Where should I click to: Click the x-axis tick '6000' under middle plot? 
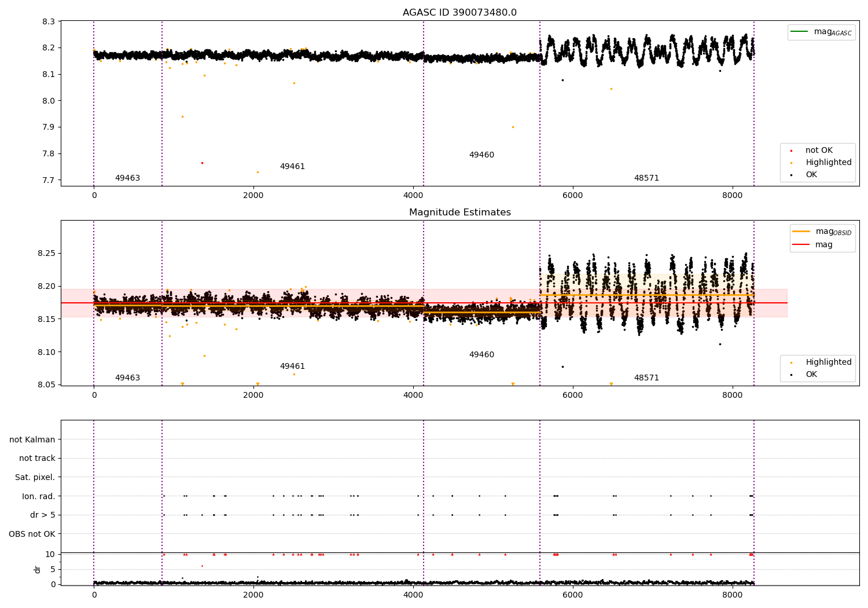(573, 395)
